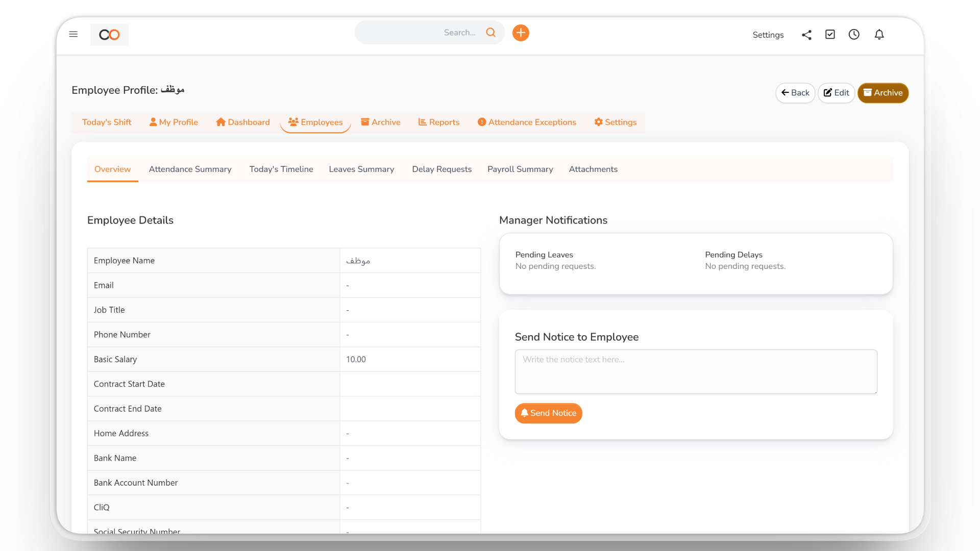Open notifications with the bell icon
980x551 pixels.
pos(879,34)
